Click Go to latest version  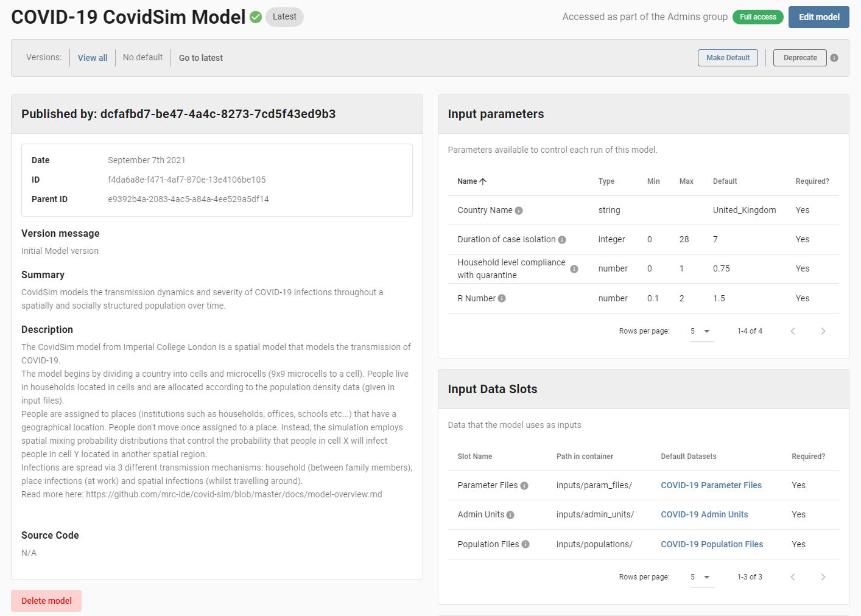201,58
